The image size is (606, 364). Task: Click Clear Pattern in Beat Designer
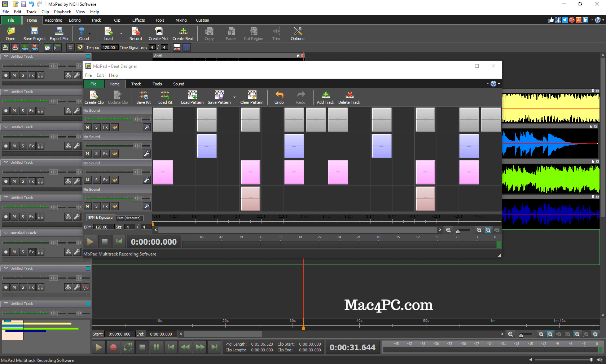(x=252, y=98)
